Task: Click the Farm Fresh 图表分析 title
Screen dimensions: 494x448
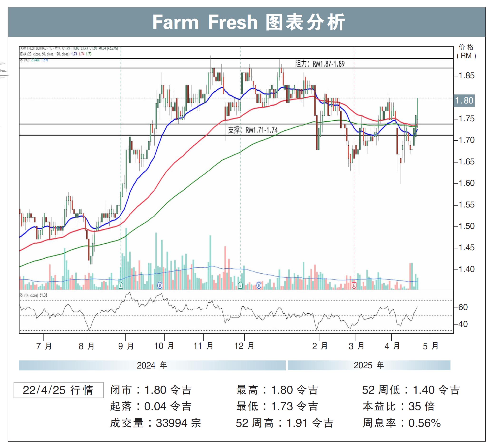Action: coord(249,22)
